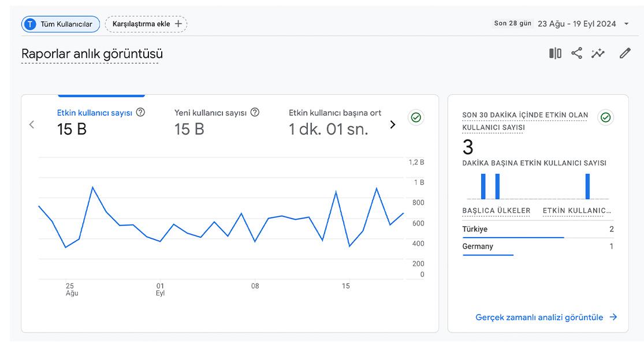This screenshot has width=644, height=347.
Task: Click the ETKİN KULLANIC... column header
Action: [x=576, y=211]
